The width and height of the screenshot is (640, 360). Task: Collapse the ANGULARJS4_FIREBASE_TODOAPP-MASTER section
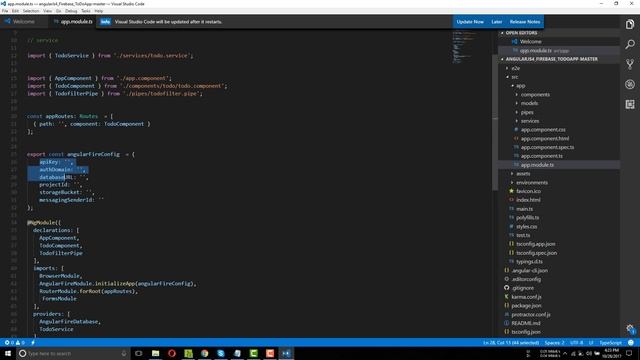tap(551, 59)
